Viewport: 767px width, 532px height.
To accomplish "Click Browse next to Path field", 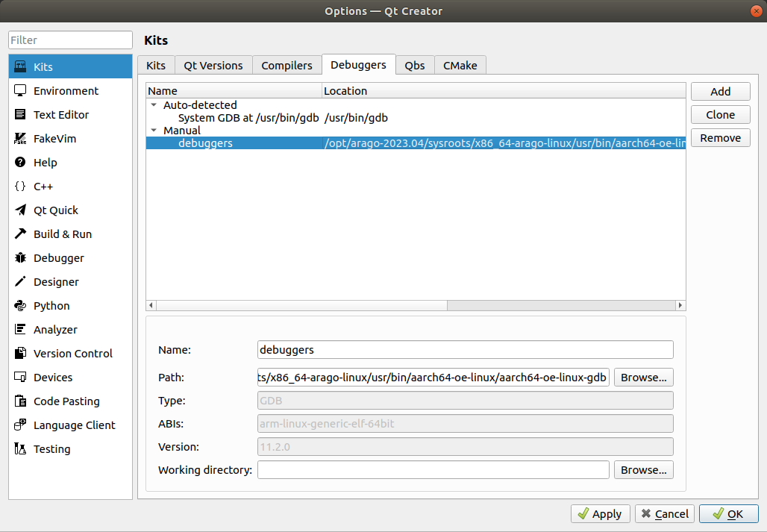I will coord(643,378).
